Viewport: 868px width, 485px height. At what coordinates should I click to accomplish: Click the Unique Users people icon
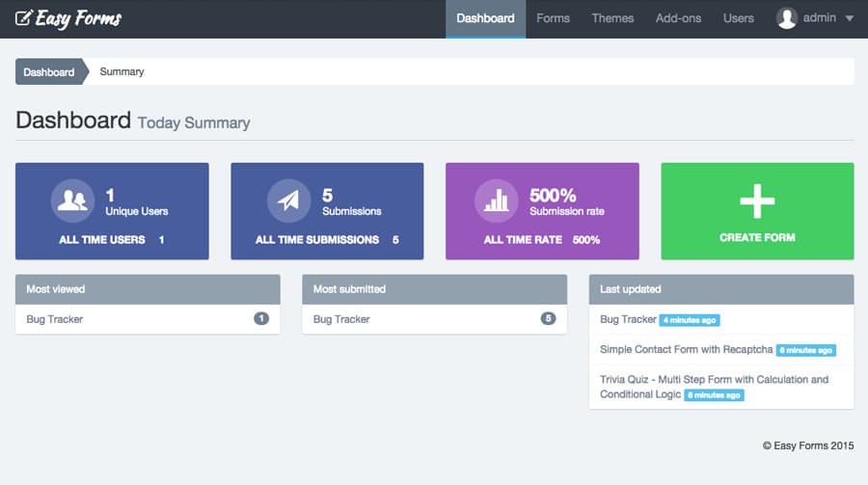tap(72, 201)
